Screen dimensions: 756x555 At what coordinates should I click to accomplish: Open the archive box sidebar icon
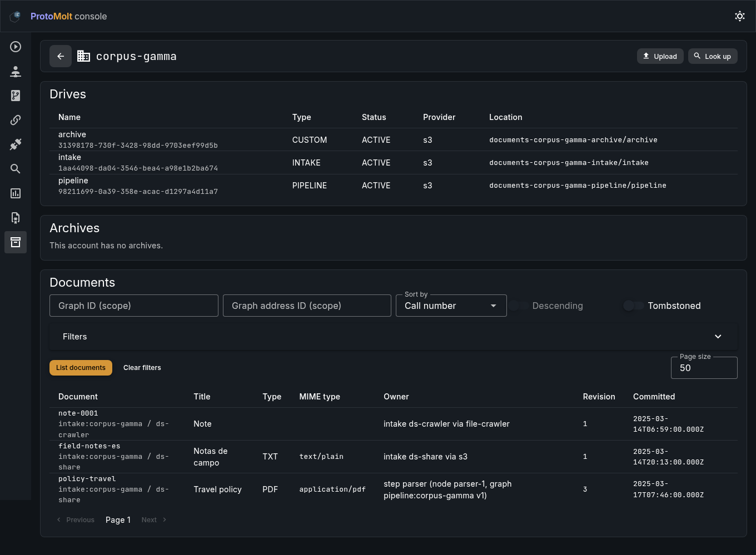point(16,242)
